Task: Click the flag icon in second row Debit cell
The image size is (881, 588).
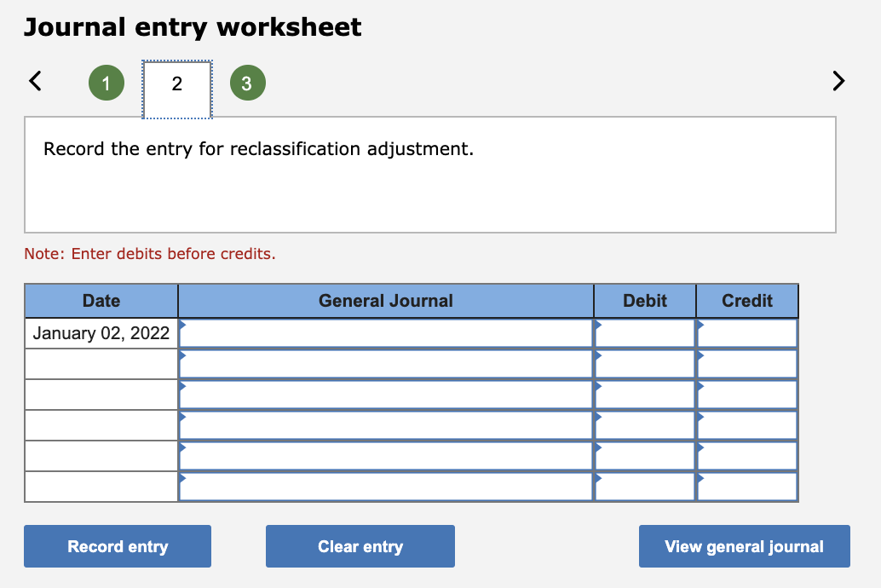Action: click(x=597, y=357)
